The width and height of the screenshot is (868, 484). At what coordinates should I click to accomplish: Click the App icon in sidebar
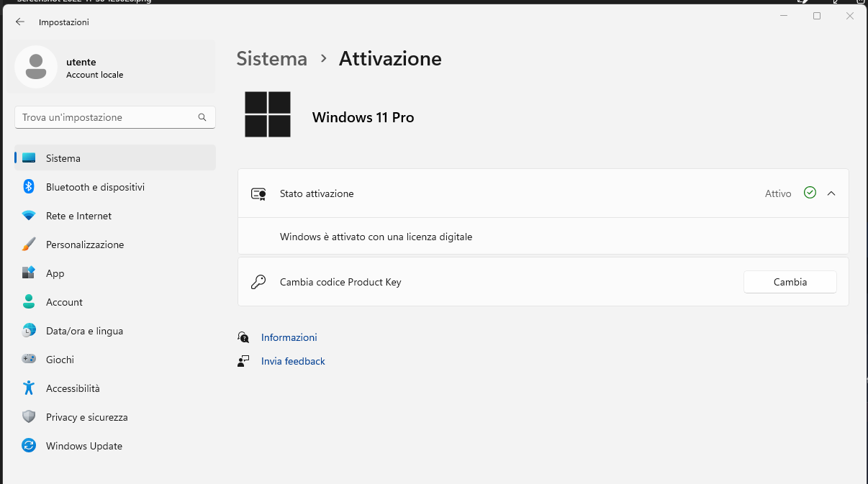(x=29, y=273)
